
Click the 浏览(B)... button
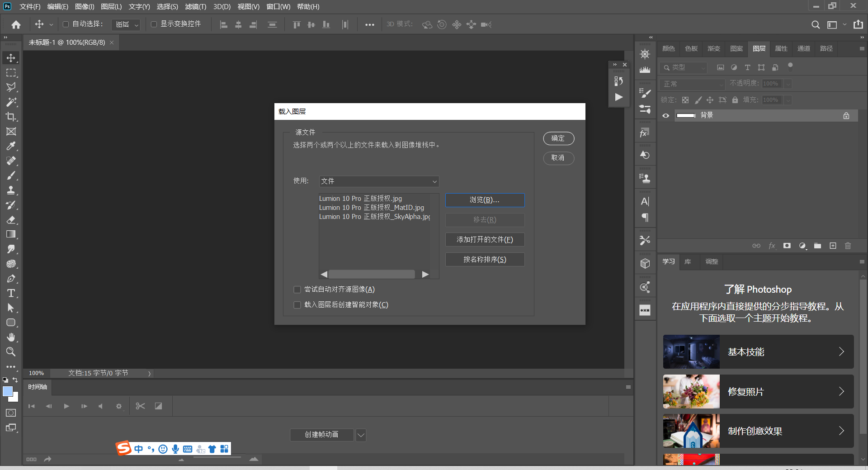click(x=485, y=200)
